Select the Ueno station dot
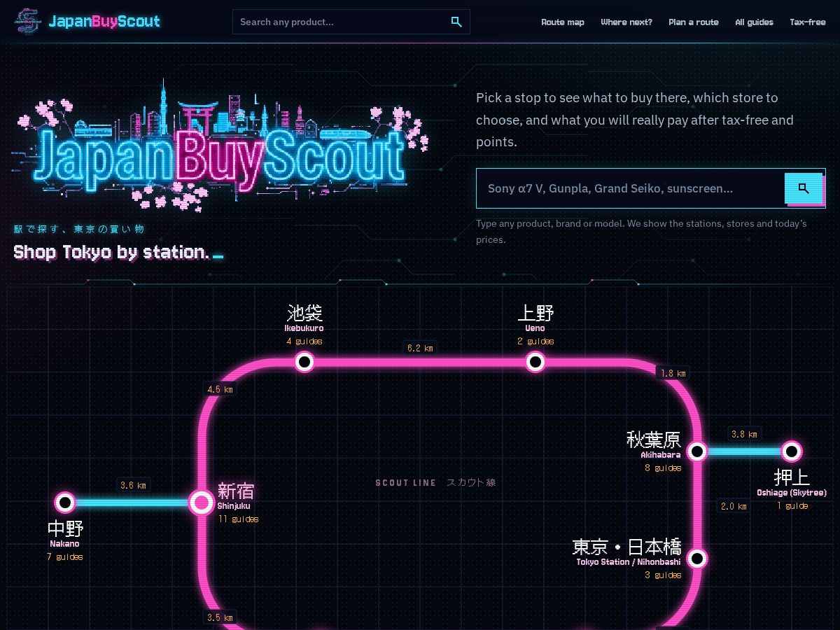 click(x=535, y=361)
